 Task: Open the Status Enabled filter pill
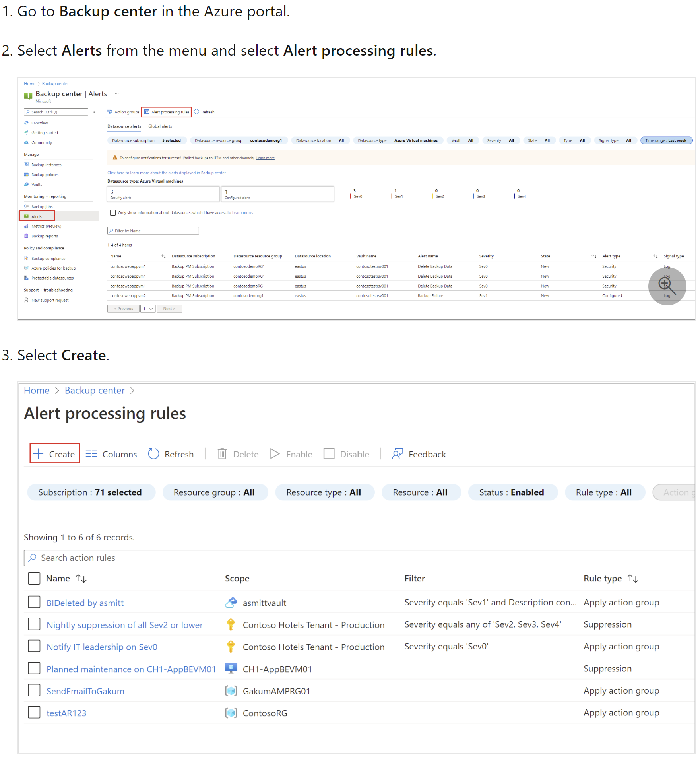coord(512,492)
